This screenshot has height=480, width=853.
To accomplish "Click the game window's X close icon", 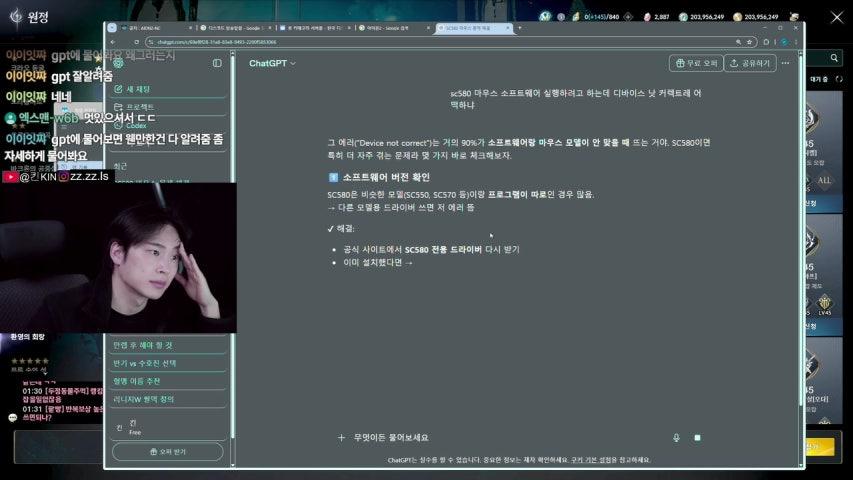I will (837, 17).
